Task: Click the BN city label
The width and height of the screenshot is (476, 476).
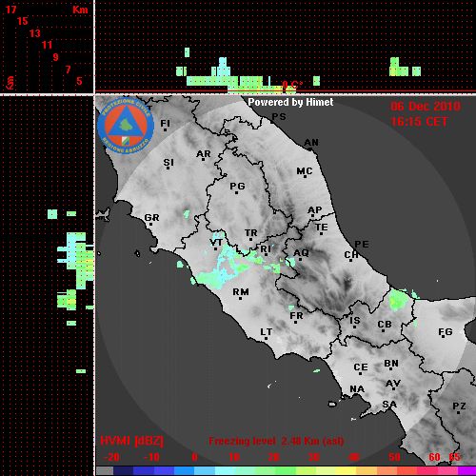Action: point(391,364)
